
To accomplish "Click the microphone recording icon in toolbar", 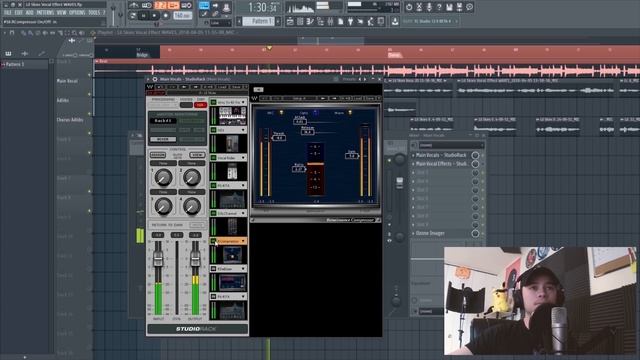I will 429,7.
